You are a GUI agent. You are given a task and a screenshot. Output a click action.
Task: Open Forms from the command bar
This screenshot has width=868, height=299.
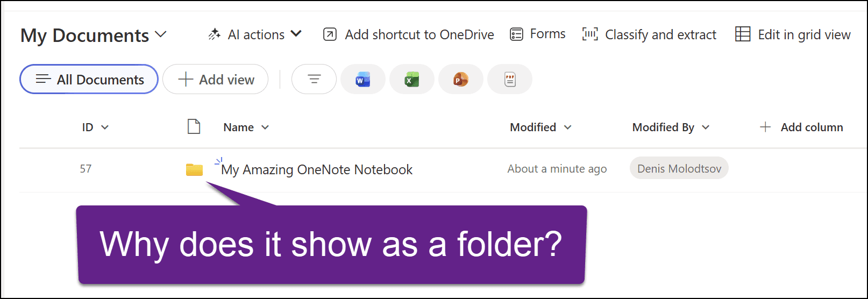(x=537, y=34)
